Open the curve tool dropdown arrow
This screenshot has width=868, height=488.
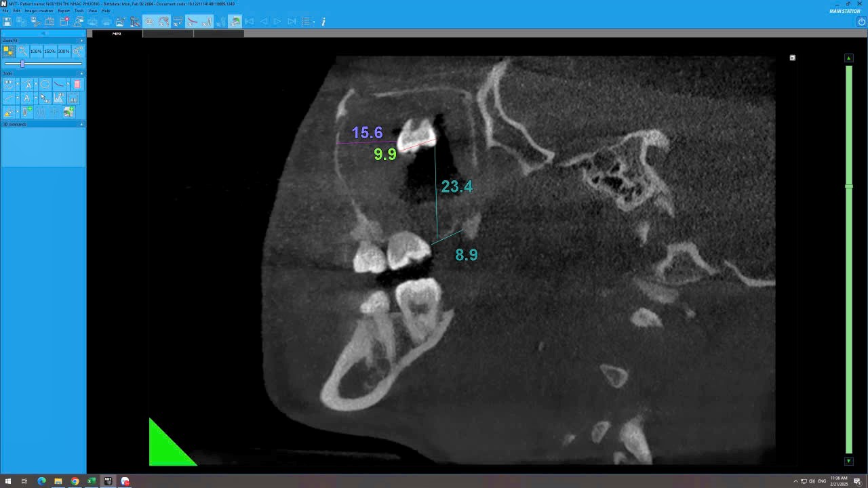coord(68,85)
